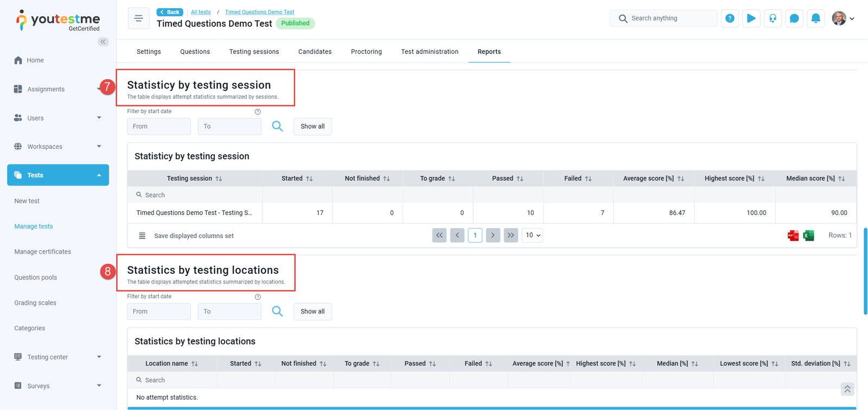Click the help question mark icon
868x410 pixels.
point(730,18)
